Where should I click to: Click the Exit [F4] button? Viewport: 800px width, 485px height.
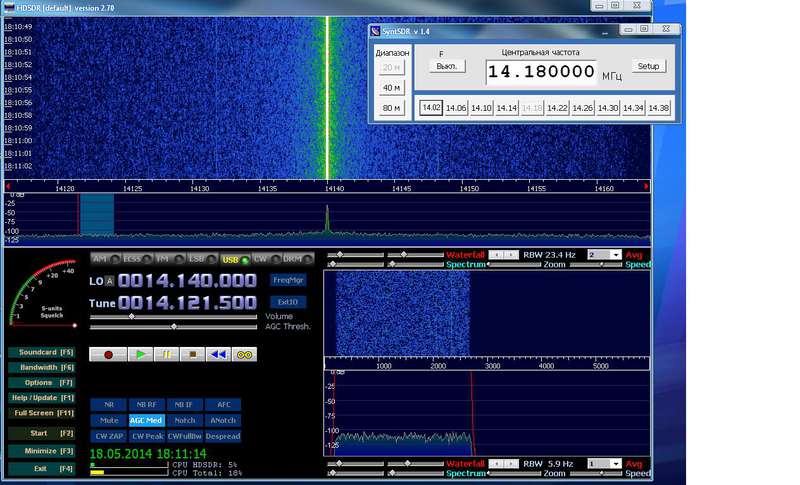(42, 469)
